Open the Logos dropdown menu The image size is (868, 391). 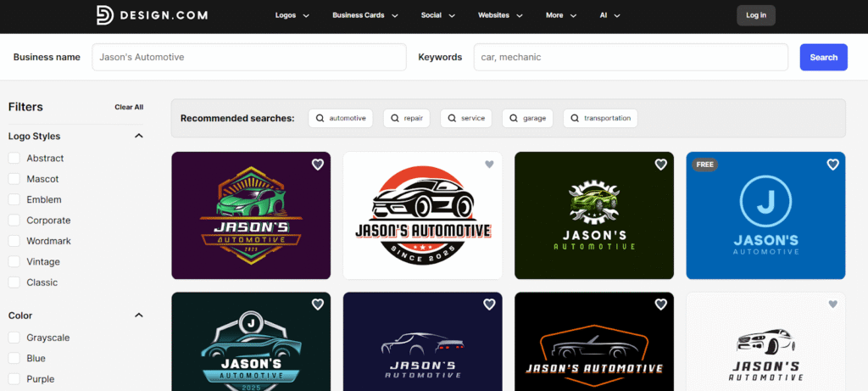tap(292, 15)
